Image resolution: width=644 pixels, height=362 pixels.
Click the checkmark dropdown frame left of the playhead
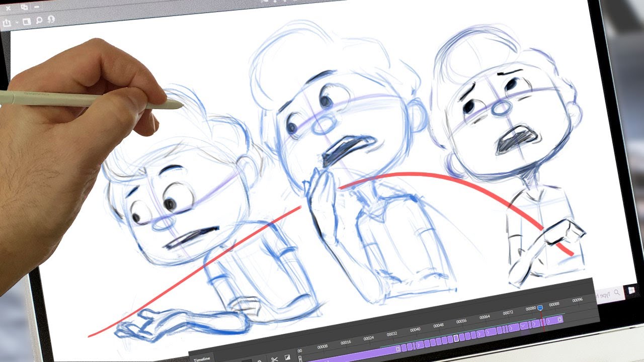pyautogui.click(x=524, y=326)
